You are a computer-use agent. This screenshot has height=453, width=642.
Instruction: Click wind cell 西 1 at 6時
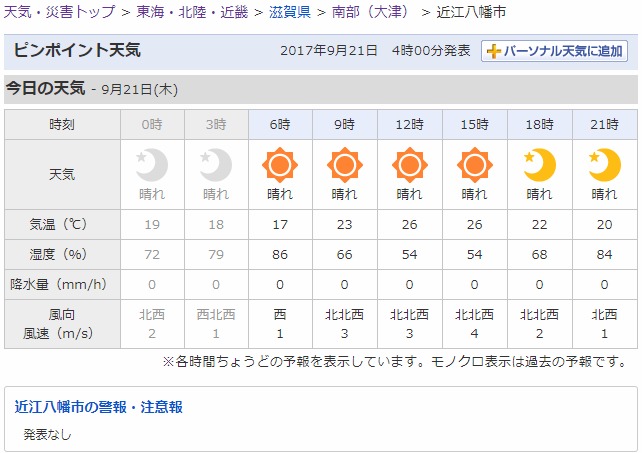point(280,324)
